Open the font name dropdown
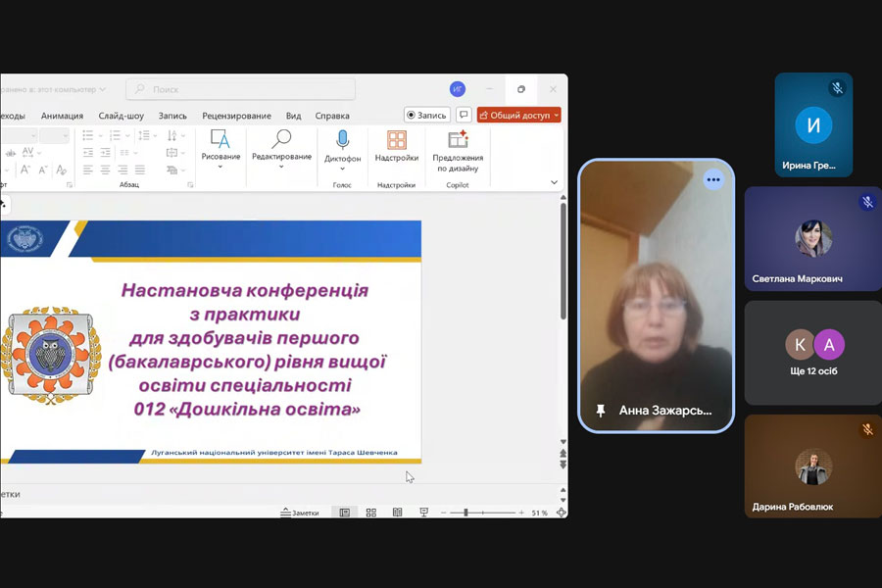Viewport: 882px width, 588px height. pos(33,135)
